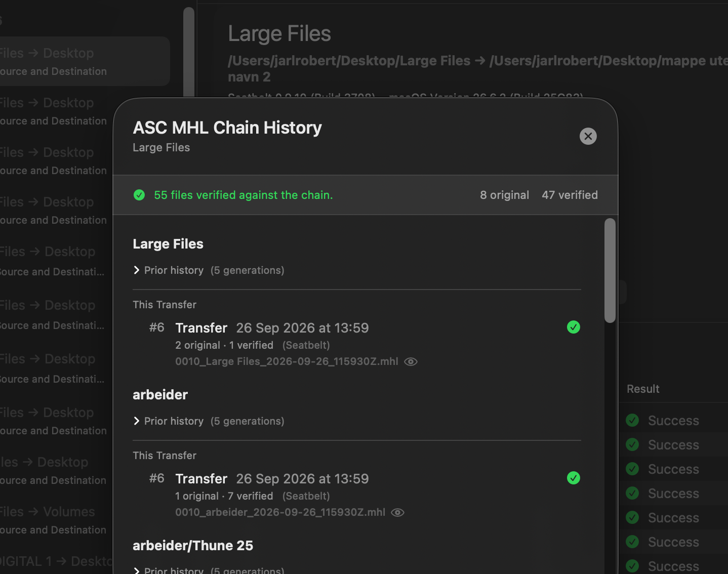Click the sidebar list scrollbar
The image size is (728, 574).
[189, 51]
